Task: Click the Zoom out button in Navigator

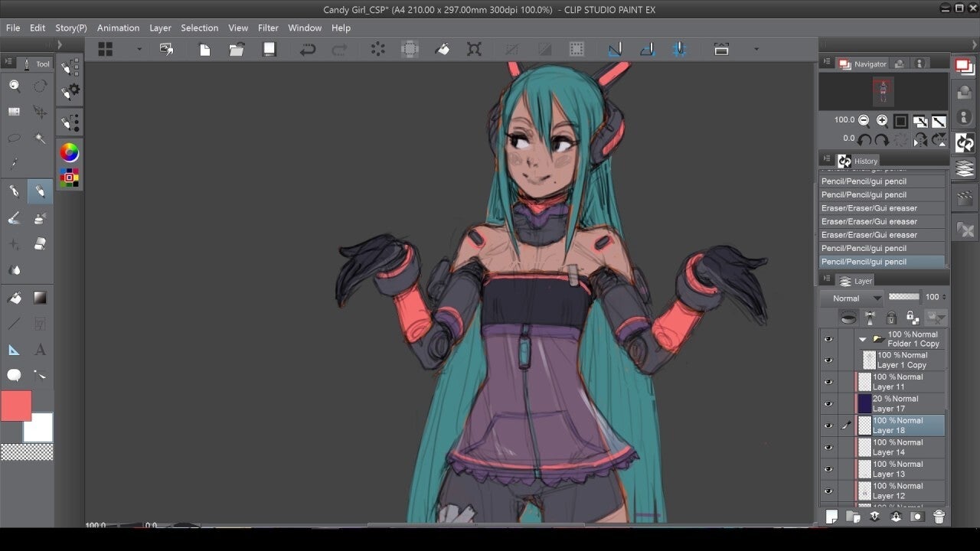Action: [864, 120]
